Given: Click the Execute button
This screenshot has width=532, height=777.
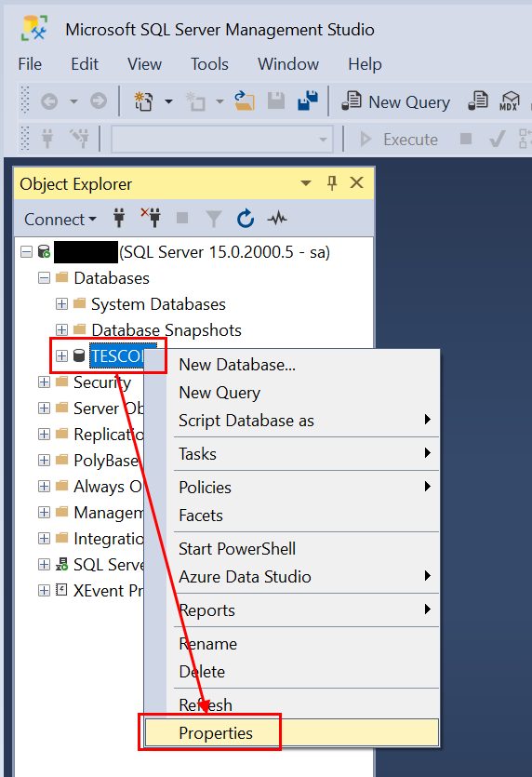Looking at the screenshot, I should coord(399,140).
